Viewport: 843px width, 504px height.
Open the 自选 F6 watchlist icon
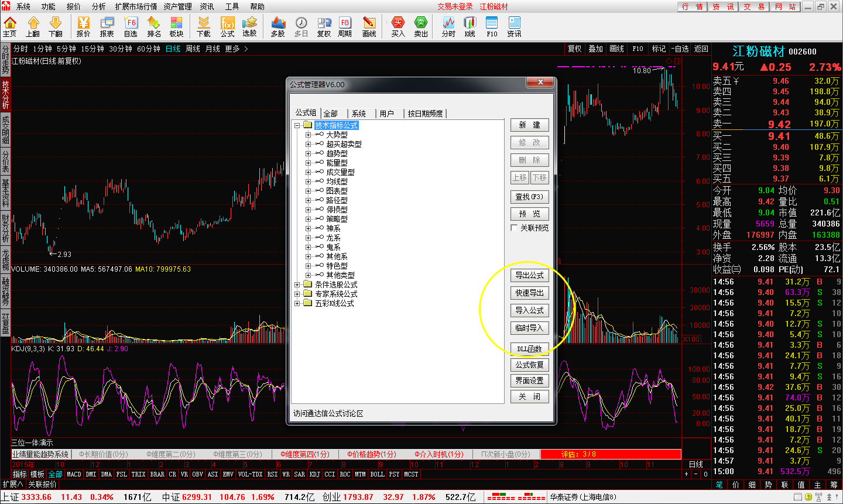[x=131, y=26]
